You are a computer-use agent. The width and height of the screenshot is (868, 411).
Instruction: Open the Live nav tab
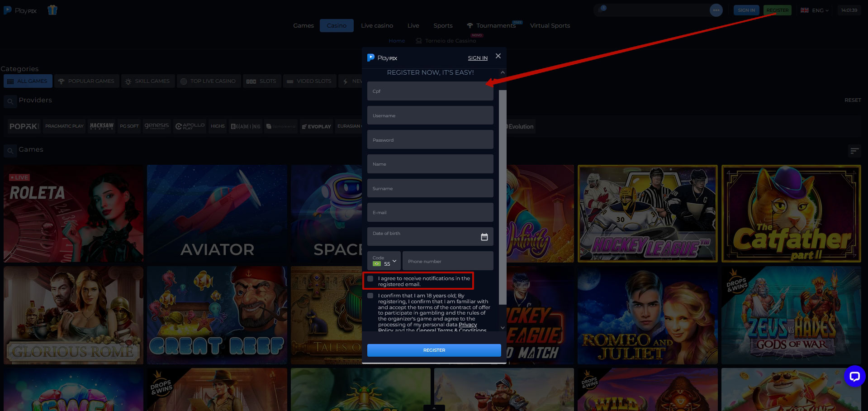click(413, 25)
